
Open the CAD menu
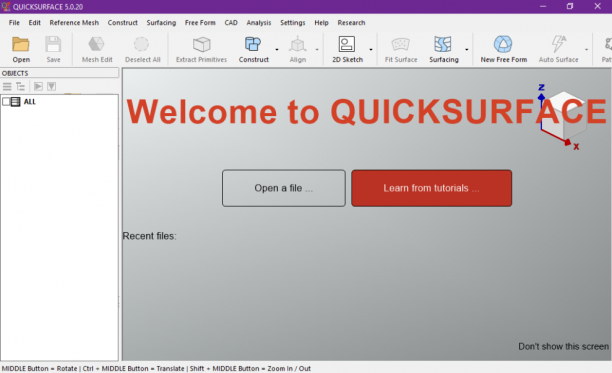click(231, 23)
